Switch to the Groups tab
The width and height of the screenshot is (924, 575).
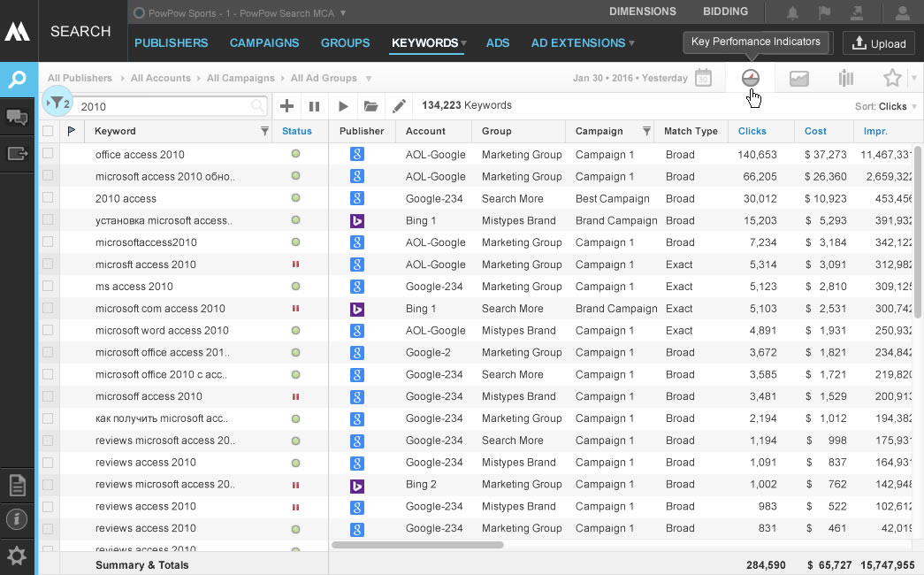click(x=346, y=43)
